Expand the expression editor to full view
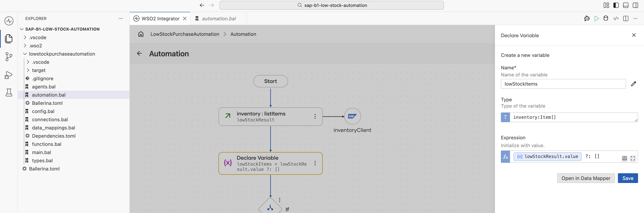644x213 pixels. (633, 158)
